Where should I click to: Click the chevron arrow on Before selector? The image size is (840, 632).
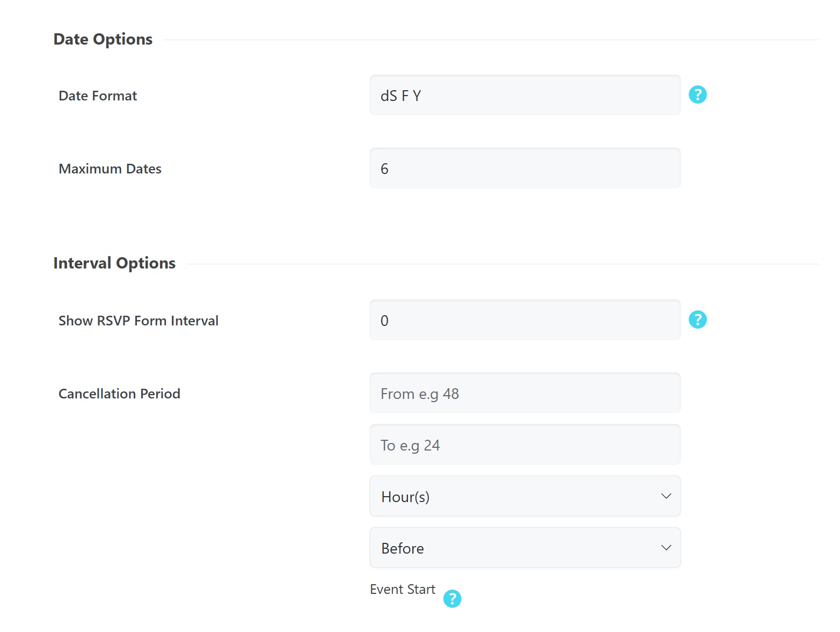[x=666, y=548]
